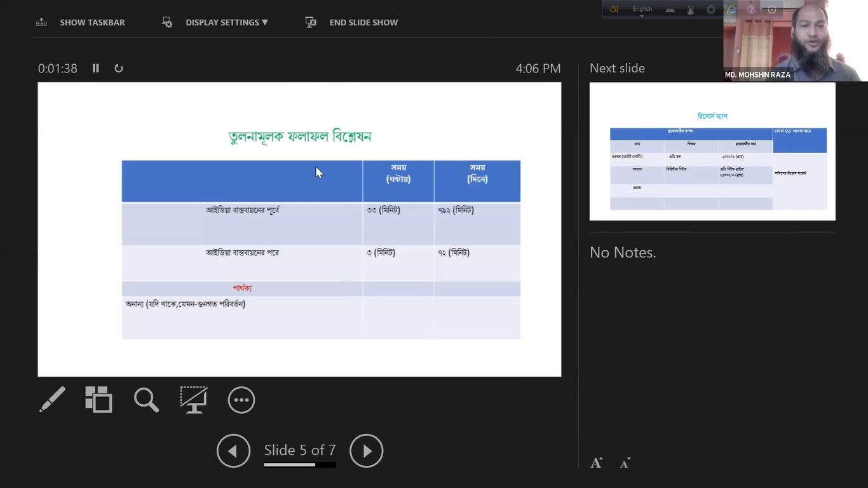Open the More slide show options button
The image size is (868, 488).
tap(241, 400)
